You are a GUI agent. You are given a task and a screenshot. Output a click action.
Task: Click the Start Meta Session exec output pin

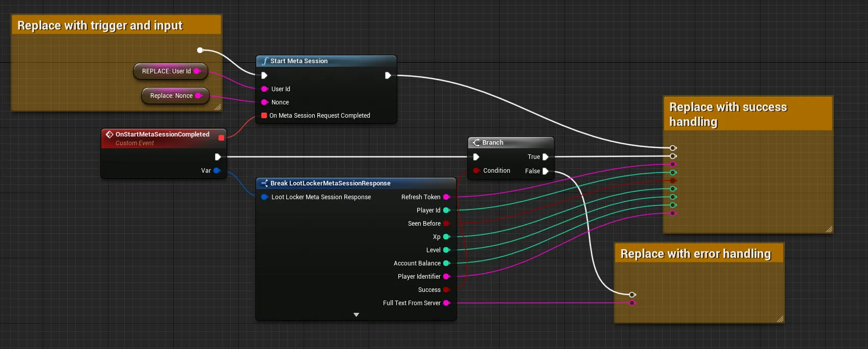tap(388, 75)
